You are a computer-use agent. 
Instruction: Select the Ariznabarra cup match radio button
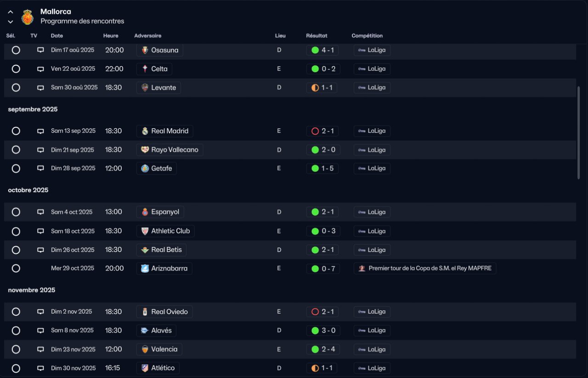pyautogui.click(x=16, y=269)
